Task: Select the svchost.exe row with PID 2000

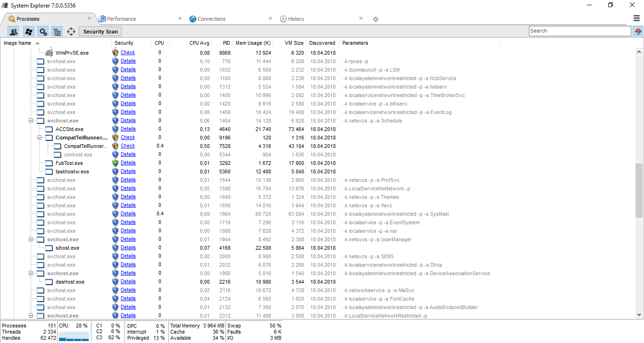Action: (x=250, y=256)
